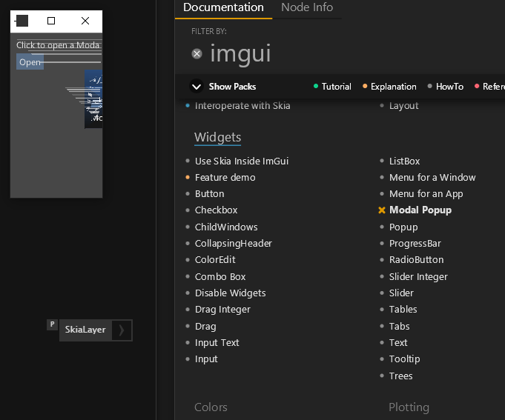Open Use Skia Inside ImGui entry
Image resolution: width=505 pixels, height=420 pixels.
242,161
